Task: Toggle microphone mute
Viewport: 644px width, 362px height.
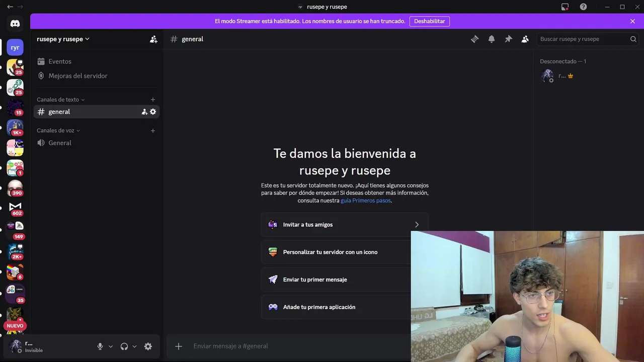Action: (100, 346)
